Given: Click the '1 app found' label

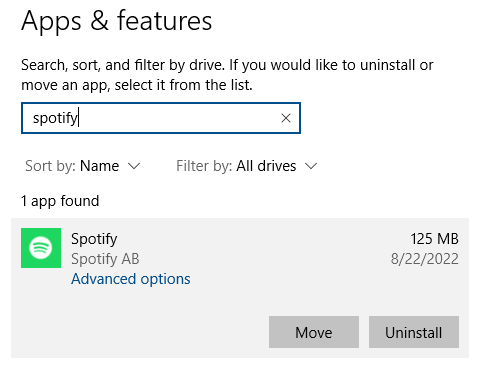Looking at the screenshot, I should point(60,201).
